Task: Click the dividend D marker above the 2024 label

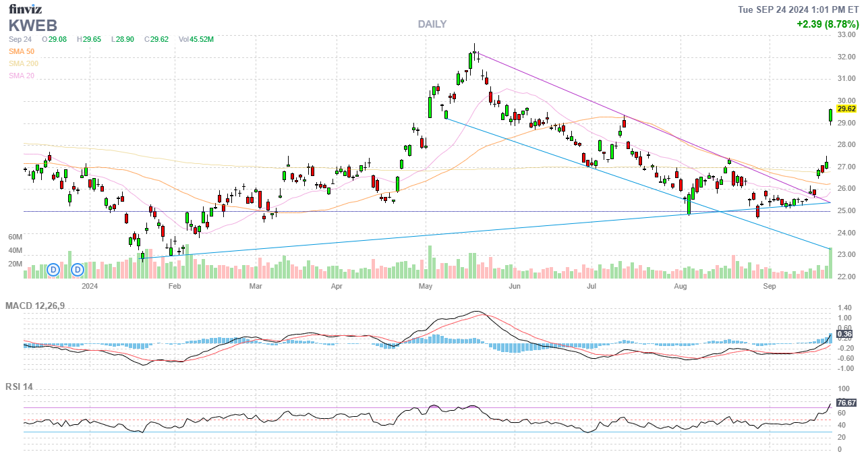Action: click(78, 270)
